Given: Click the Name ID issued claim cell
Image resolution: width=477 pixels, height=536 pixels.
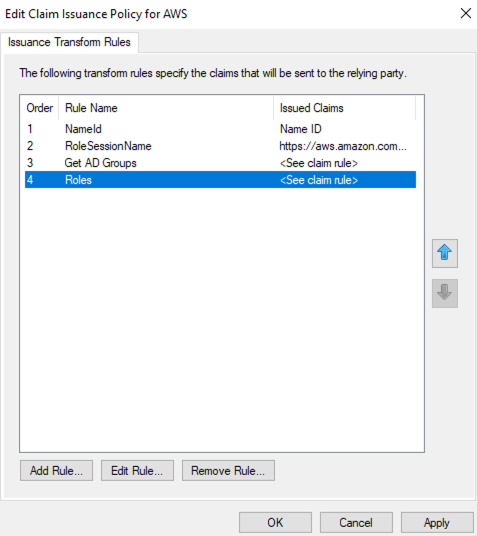Looking at the screenshot, I should [301, 129].
